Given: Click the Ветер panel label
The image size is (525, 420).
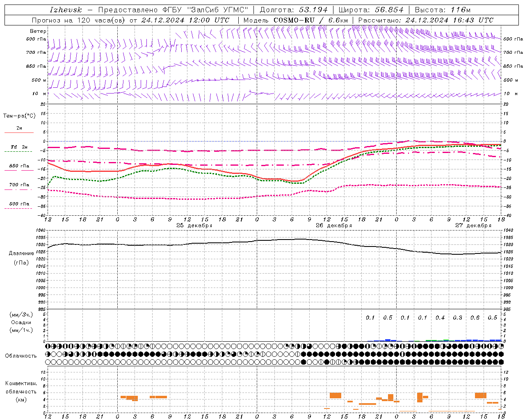Looking at the screenshot, I should pyautogui.click(x=38, y=31).
